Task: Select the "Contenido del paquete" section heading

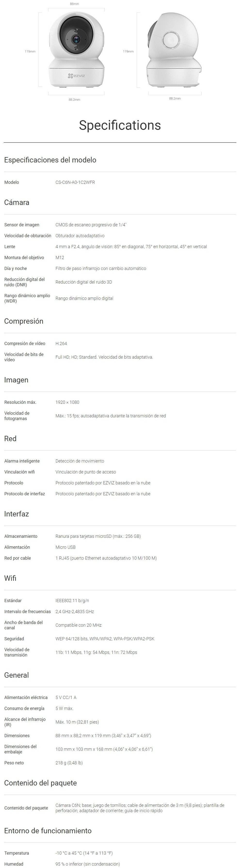Action: [40, 783]
